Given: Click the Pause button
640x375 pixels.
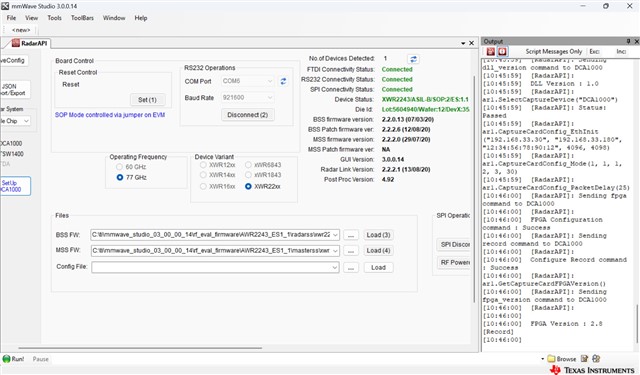Looking at the screenshot, I should 40,359.
